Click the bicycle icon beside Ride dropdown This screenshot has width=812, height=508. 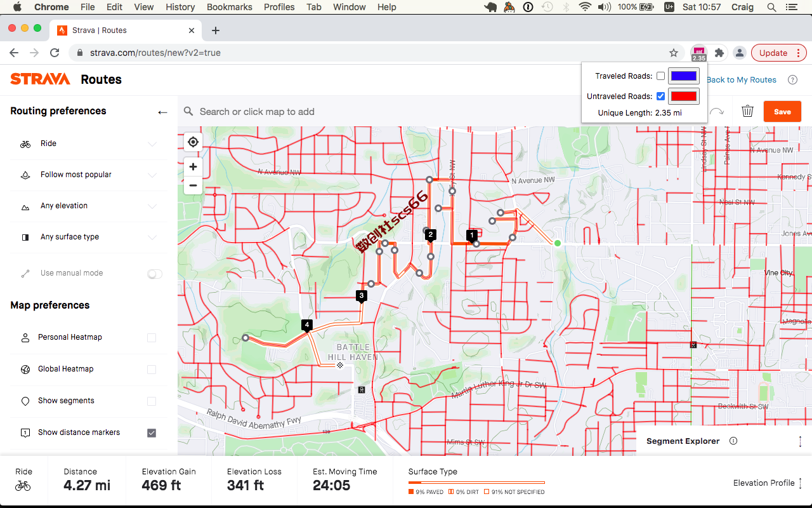pos(25,144)
